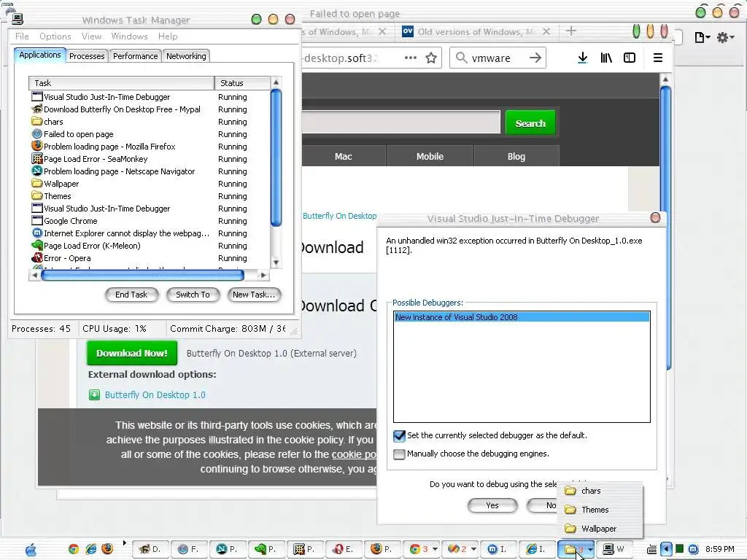Open the Mobile tab on the website
The width and height of the screenshot is (747, 560).
pyautogui.click(x=430, y=156)
